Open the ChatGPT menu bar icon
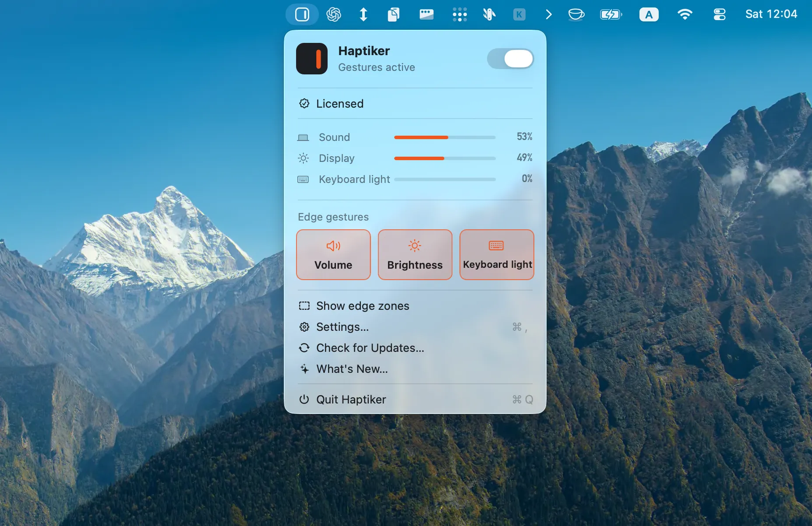The width and height of the screenshot is (812, 526). coord(334,14)
